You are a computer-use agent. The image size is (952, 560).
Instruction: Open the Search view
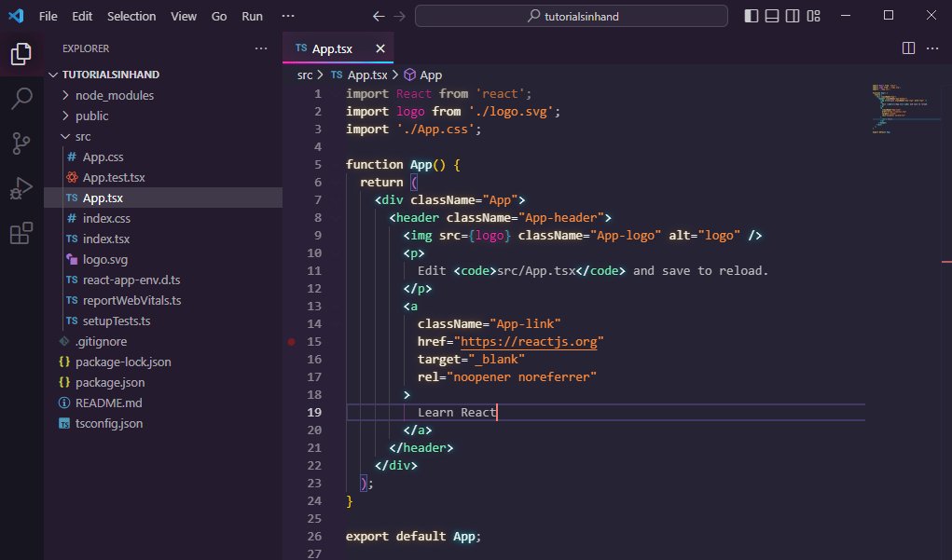tap(21, 99)
